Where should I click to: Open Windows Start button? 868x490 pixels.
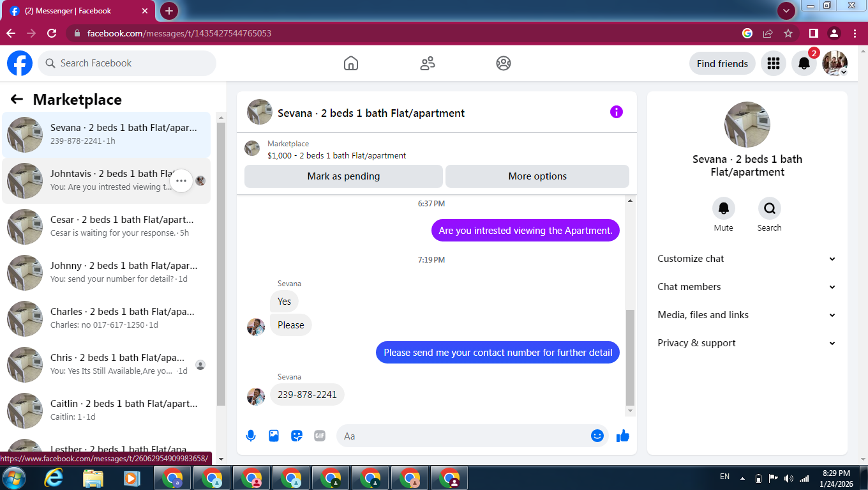(14, 478)
